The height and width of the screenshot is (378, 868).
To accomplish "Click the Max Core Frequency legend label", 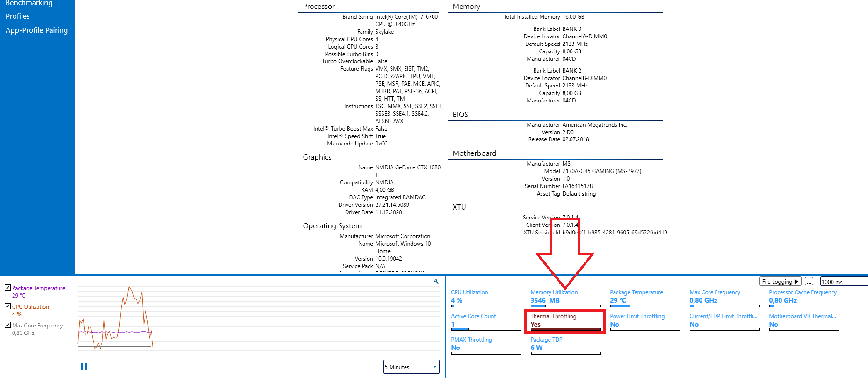I will (37, 326).
